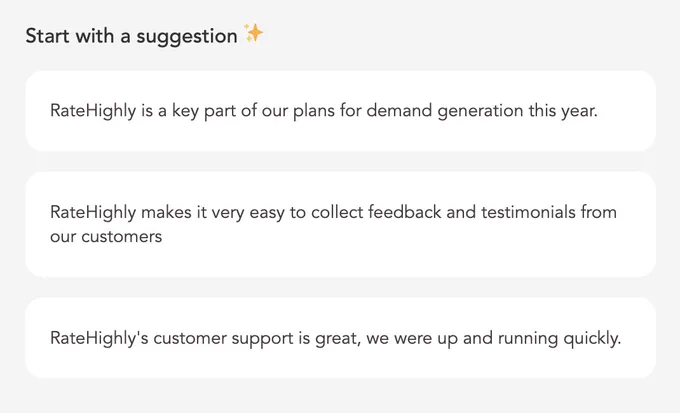Image resolution: width=680 pixels, height=413 pixels.
Task: Use the first suggestion about plans this year
Action: [340, 111]
